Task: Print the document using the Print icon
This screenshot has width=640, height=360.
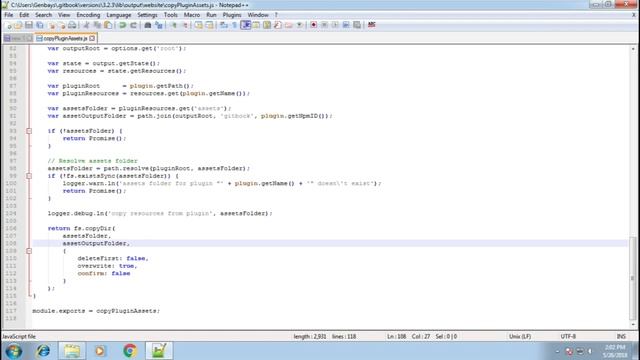Action: tap(72, 25)
